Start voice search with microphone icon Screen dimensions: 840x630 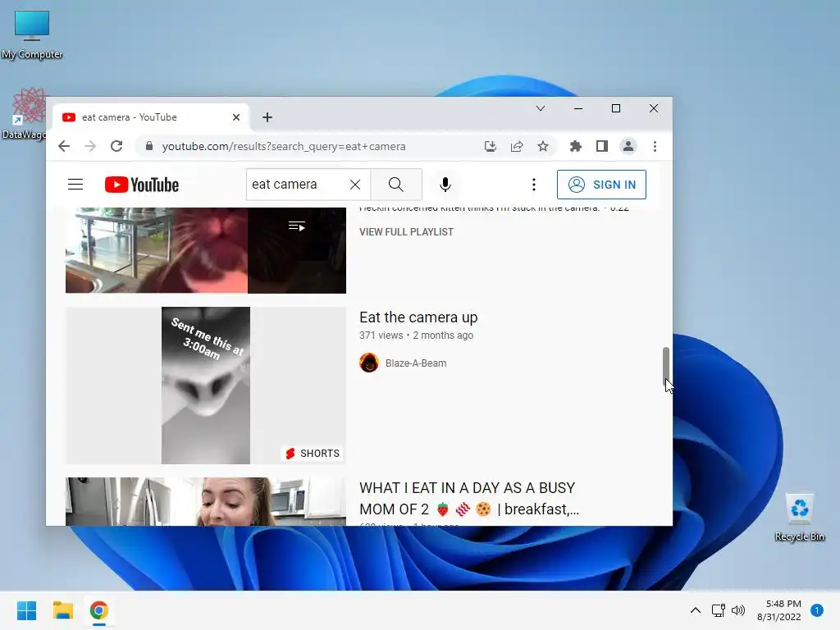(445, 185)
